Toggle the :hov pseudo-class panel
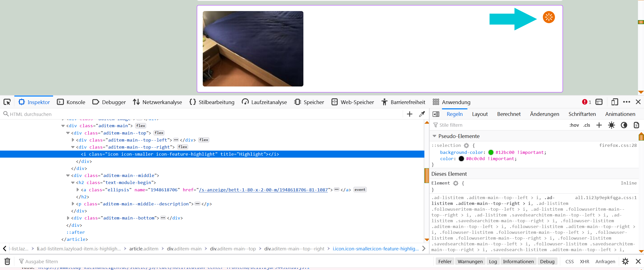The width and height of the screenshot is (644, 270). tap(574, 125)
